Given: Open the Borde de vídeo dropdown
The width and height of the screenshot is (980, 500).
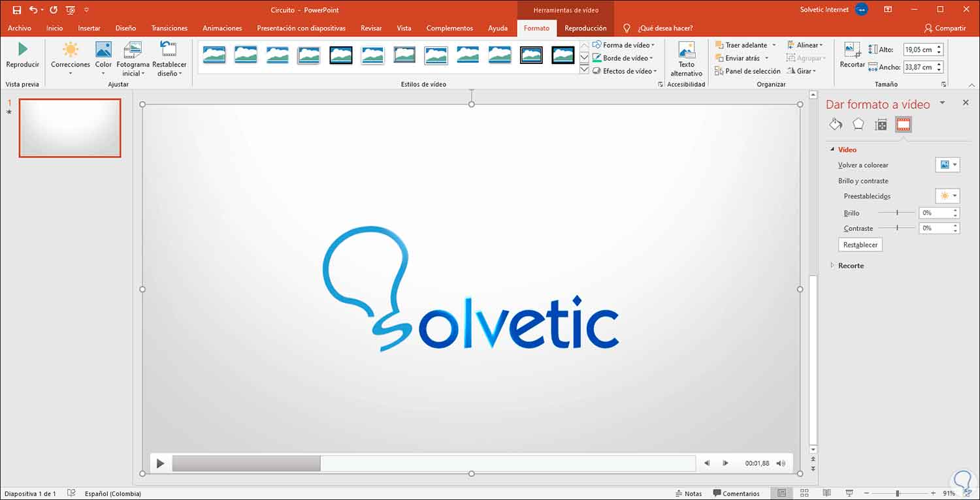Looking at the screenshot, I should [x=623, y=58].
